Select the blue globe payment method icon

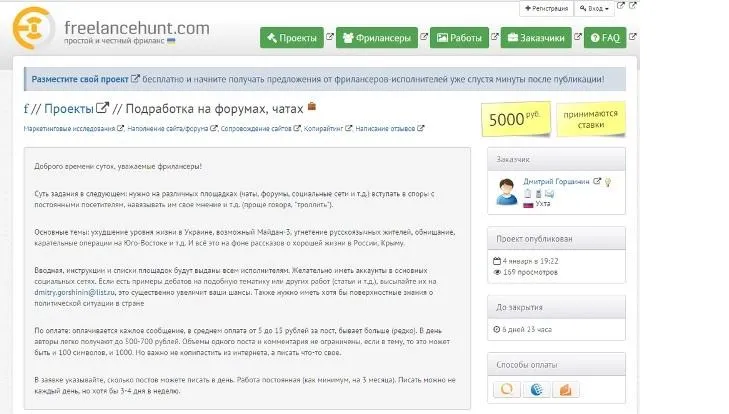point(536,389)
